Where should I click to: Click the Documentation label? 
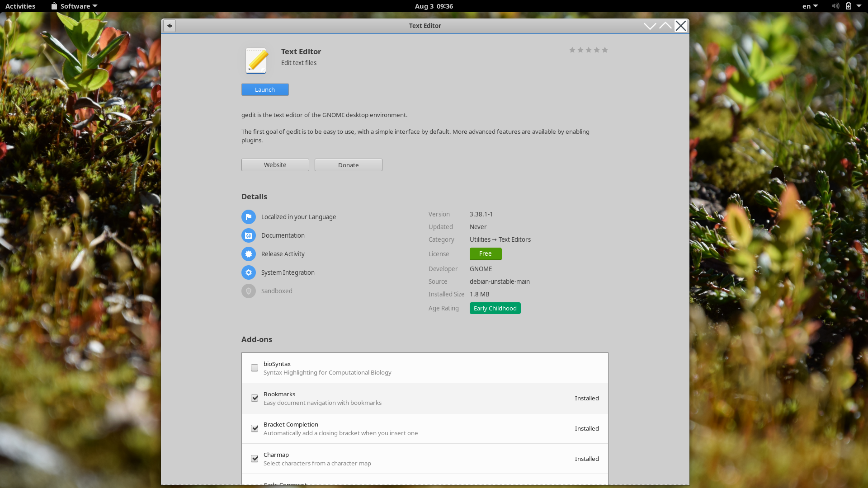pyautogui.click(x=283, y=235)
